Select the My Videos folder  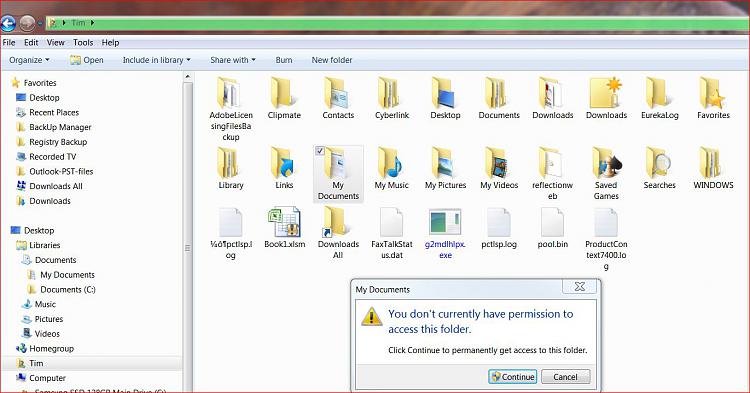click(x=499, y=168)
